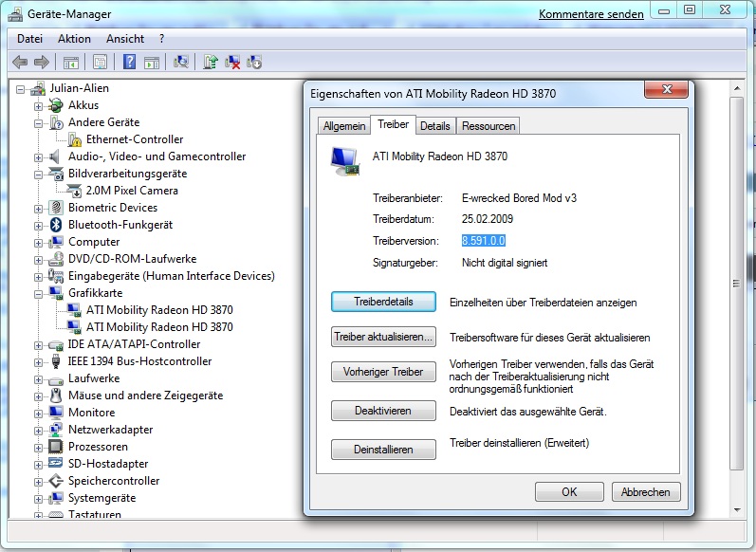The height and width of the screenshot is (552, 756).
Task: Scan for hardware changes toolbar icon
Action: click(x=181, y=62)
